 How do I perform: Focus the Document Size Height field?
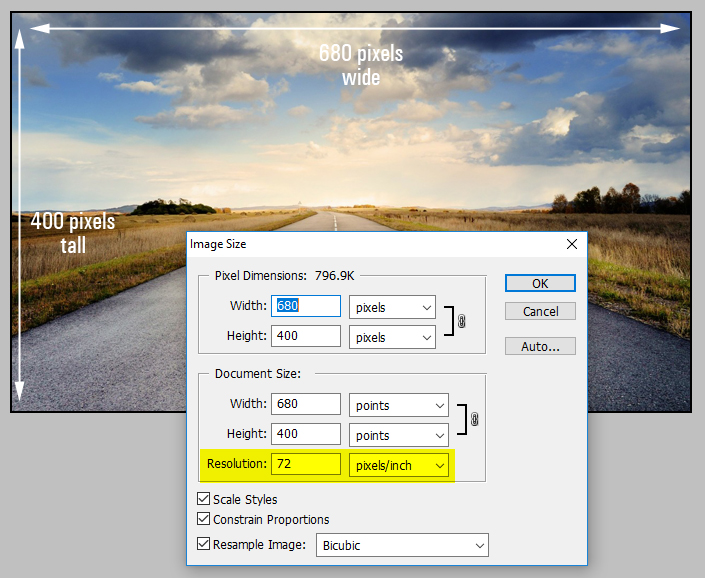(306, 434)
